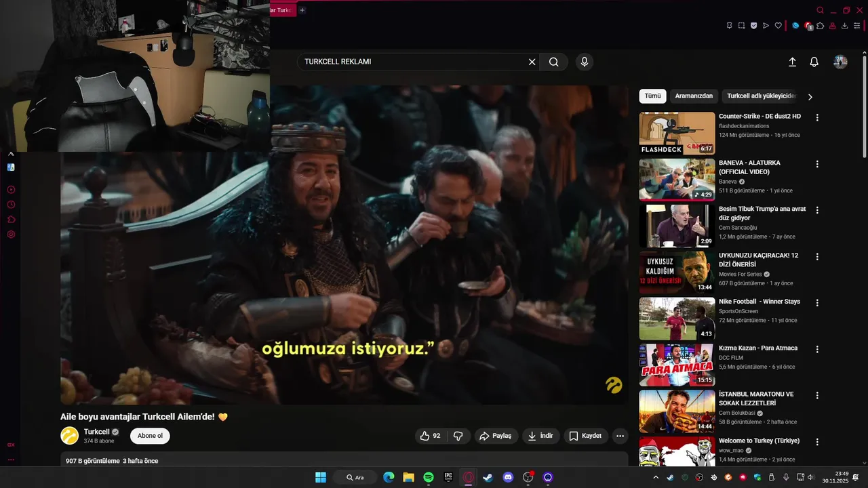This screenshot has width=868, height=488.
Task: Open Opera sidebar extensions cube icon
Action: [x=11, y=220]
